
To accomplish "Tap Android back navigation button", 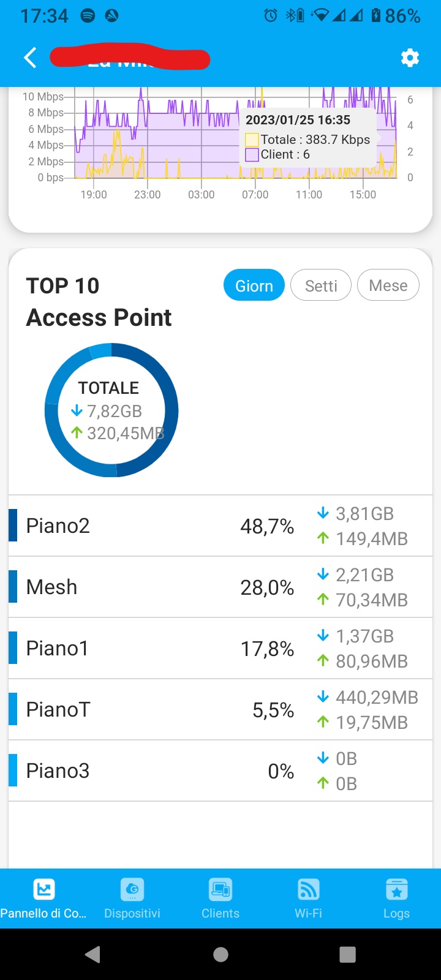I will click(x=93, y=954).
